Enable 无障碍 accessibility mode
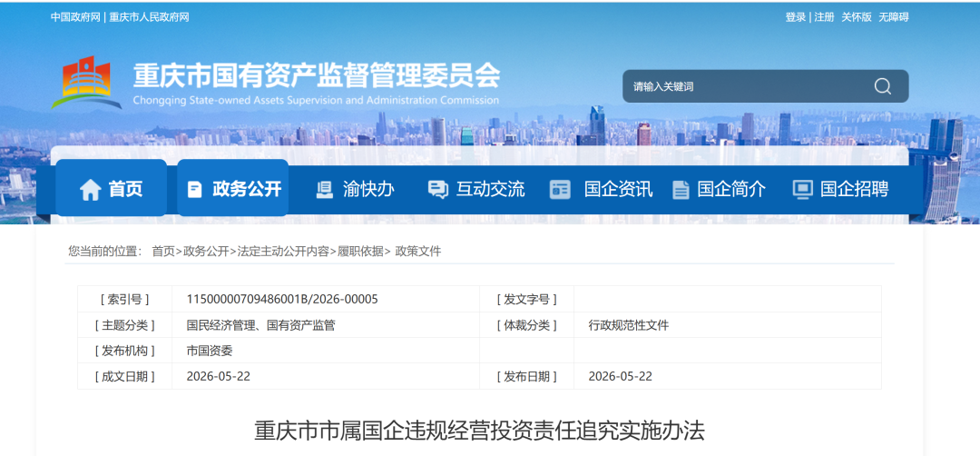Viewport: 980px width, 456px height. 894,17
